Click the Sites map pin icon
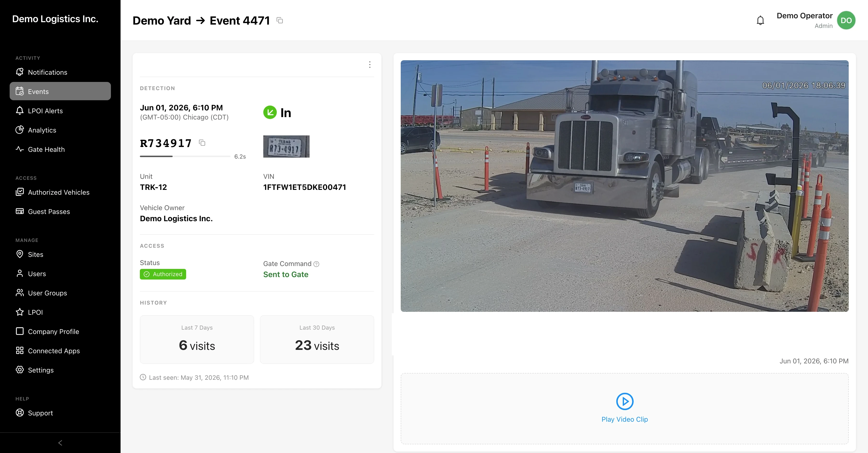This screenshot has width=868, height=453. point(20,254)
